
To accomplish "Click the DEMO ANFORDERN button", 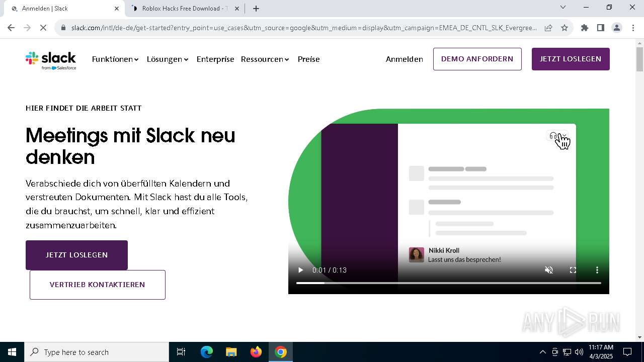I will (x=477, y=59).
